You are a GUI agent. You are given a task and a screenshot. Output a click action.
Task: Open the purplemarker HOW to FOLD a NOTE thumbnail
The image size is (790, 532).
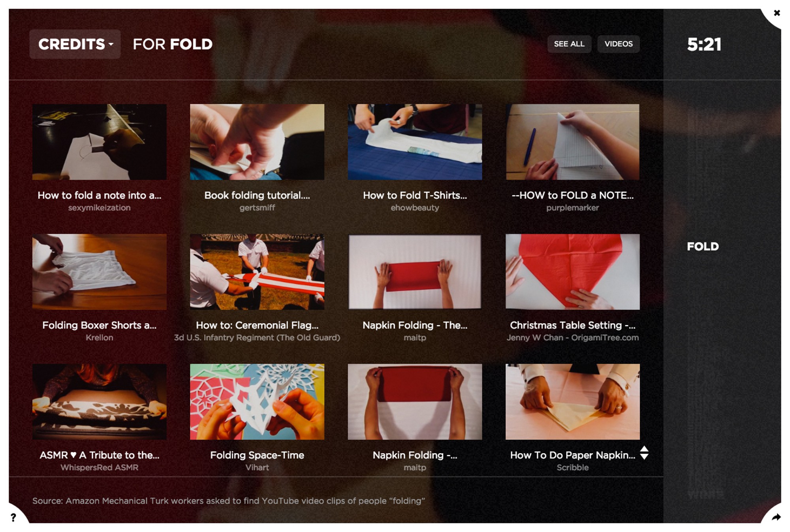(x=572, y=142)
